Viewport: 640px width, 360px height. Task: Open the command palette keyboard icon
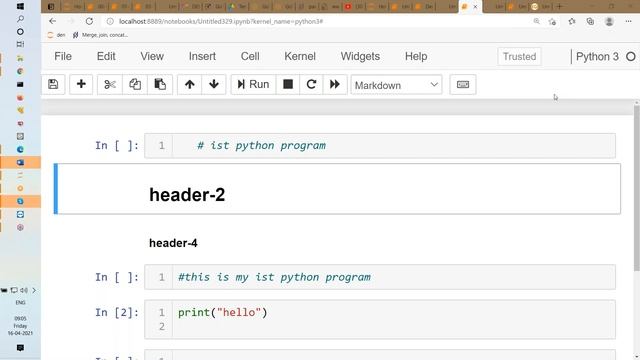pos(462,84)
